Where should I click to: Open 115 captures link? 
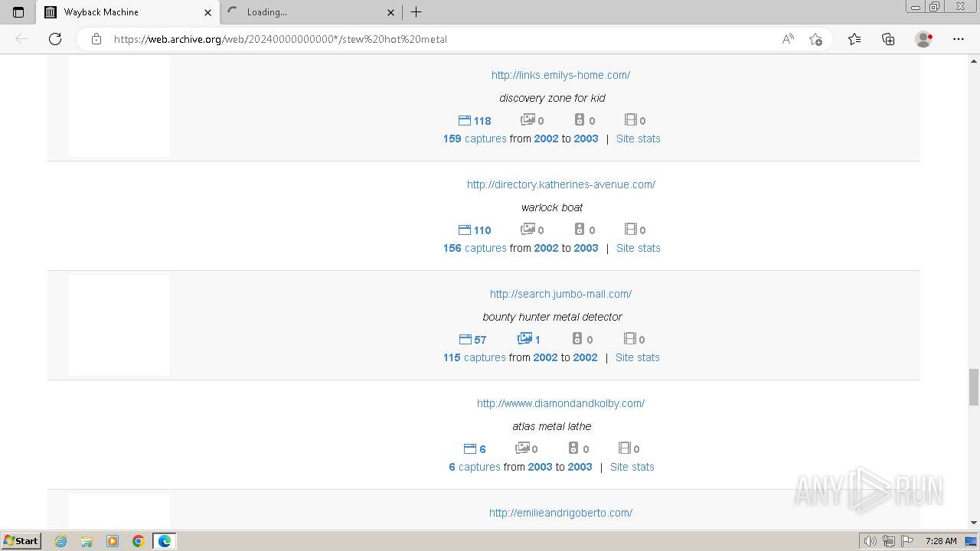click(475, 357)
